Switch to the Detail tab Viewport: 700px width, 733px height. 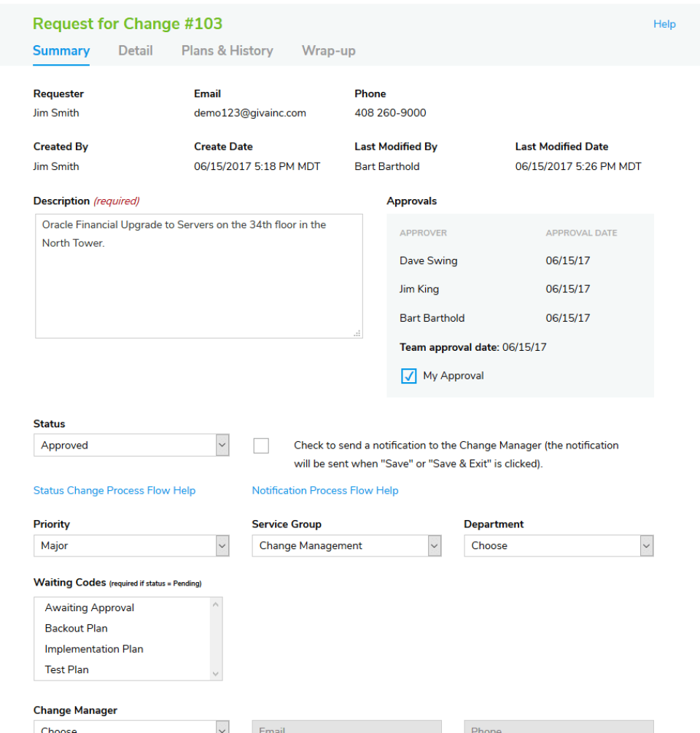pos(135,50)
